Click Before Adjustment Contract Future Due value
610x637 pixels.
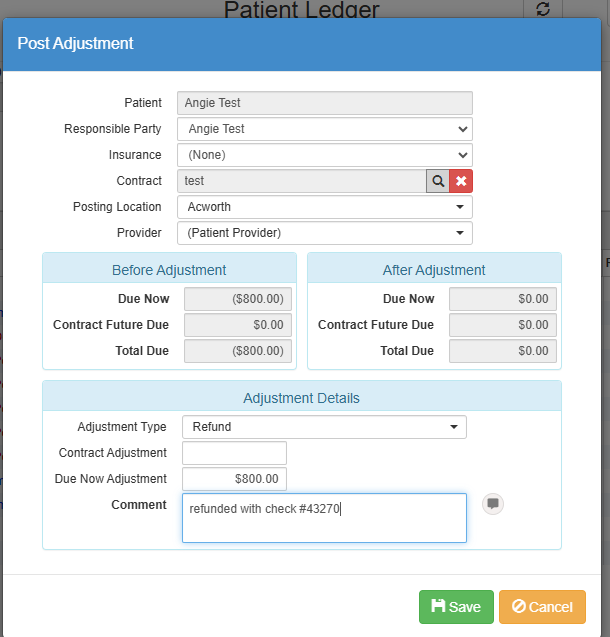[x=238, y=325]
